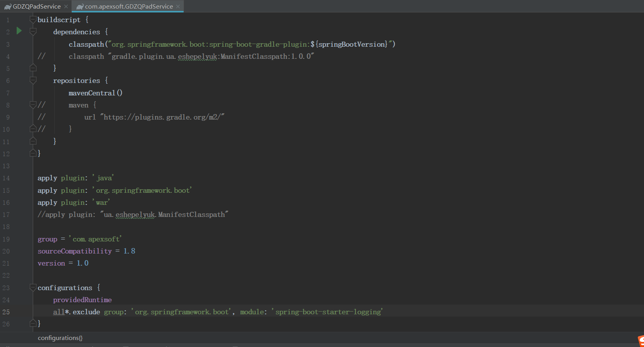Click 'mavenCentral()' on line 7
This screenshot has height=347, width=644.
[96, 93]
